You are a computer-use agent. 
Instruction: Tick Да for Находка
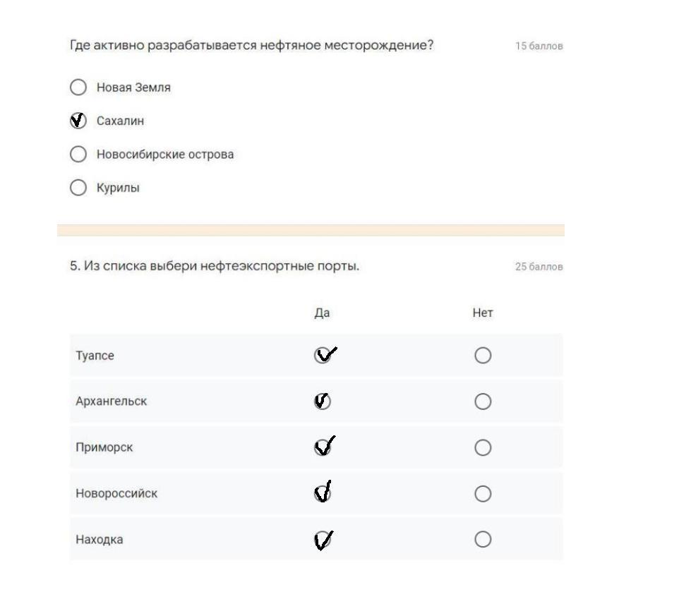323,540
